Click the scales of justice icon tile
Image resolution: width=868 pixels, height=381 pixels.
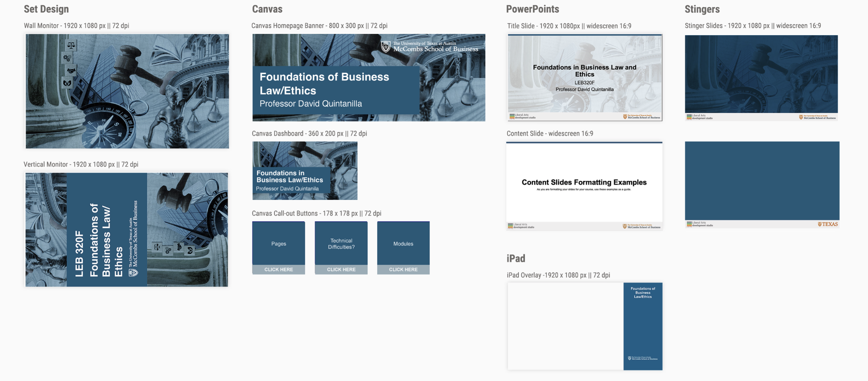71,45
